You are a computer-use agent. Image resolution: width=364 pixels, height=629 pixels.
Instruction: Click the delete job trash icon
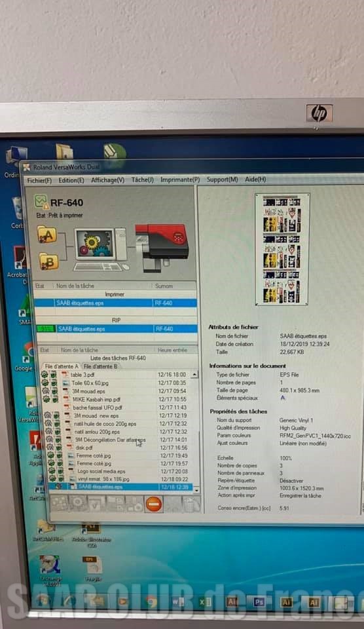coord(191,505)
